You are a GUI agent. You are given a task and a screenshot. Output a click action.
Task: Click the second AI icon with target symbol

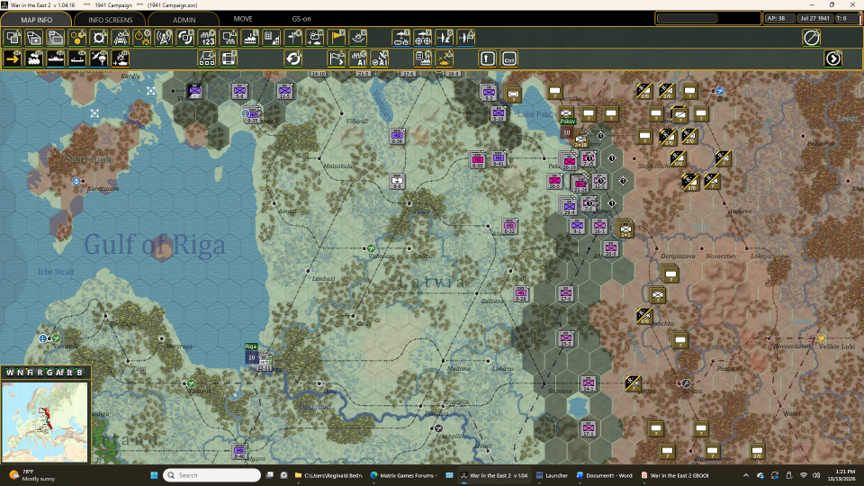(380, 58)
